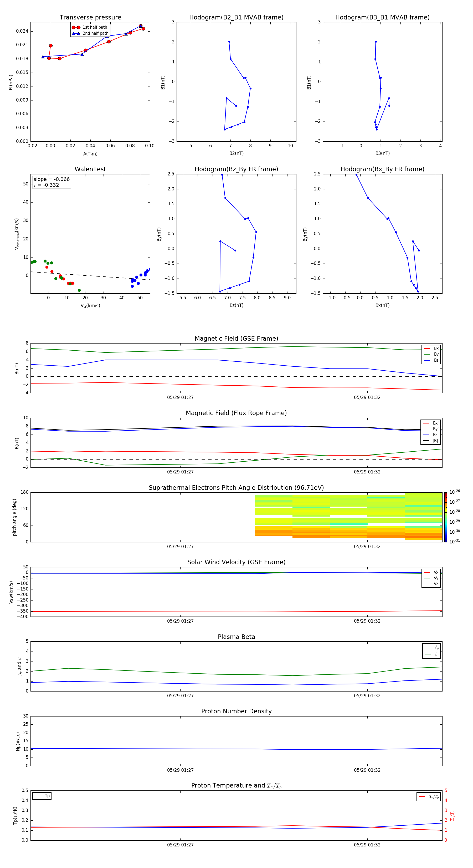Viewport: 473px width, 868px height.
Task: Select the '1st half path' legend entry
Action: point(90,27)
